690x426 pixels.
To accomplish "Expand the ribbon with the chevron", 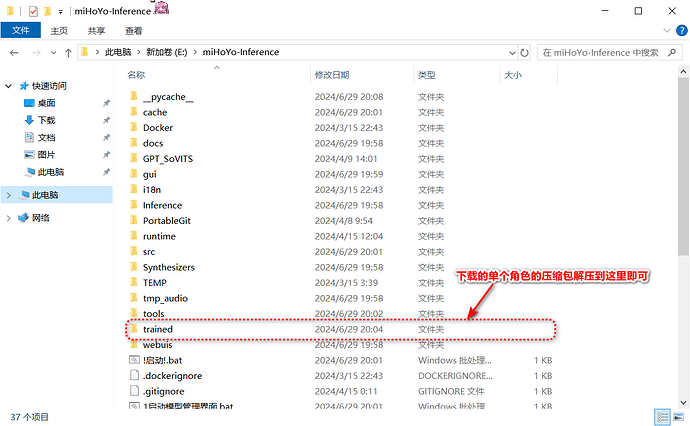I will (667, 30).
